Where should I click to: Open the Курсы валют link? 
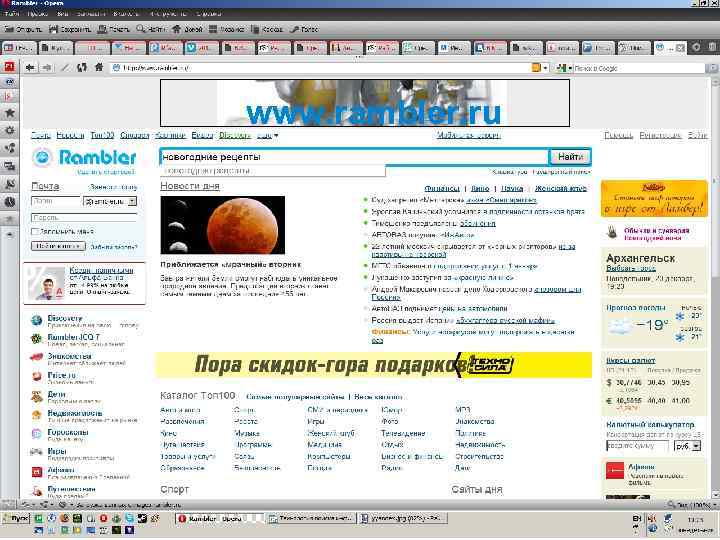click(x=630, y=360)
